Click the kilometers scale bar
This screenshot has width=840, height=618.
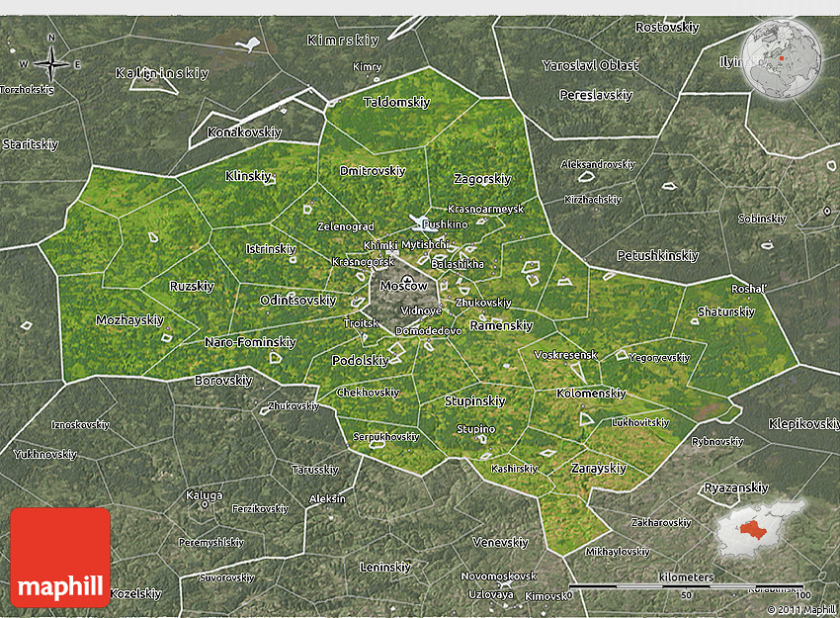(x=686, y=587)
